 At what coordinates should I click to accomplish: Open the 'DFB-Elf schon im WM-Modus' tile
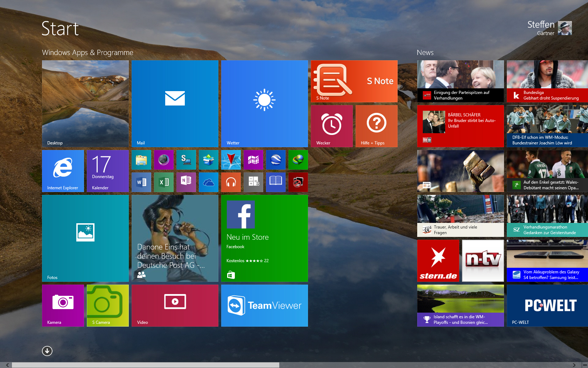pyautogui.click(x=547, y=126)
